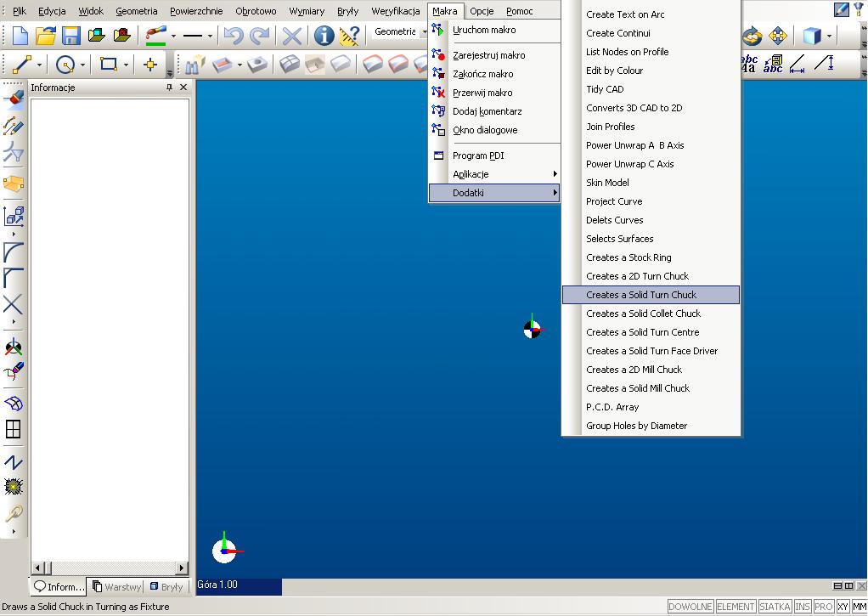
Task: Click the pencil icon at top right
Action: (x=842, y=9)
